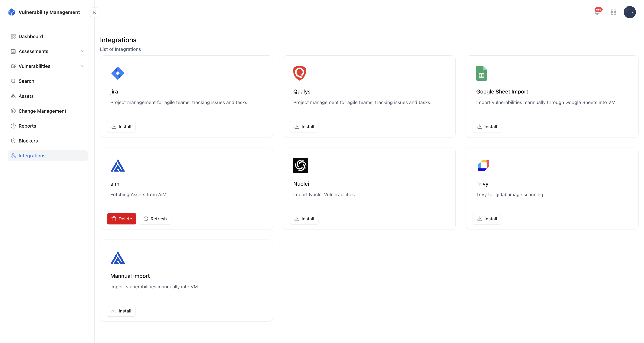Click the Qualys shield logo
Screen dimensions: 644x343
pos(299,73)
